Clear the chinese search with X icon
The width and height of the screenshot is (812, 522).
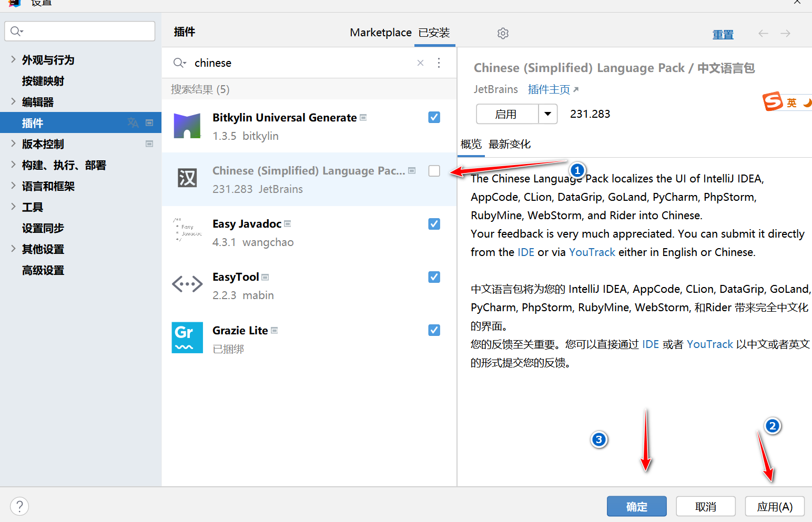[420, 63]
